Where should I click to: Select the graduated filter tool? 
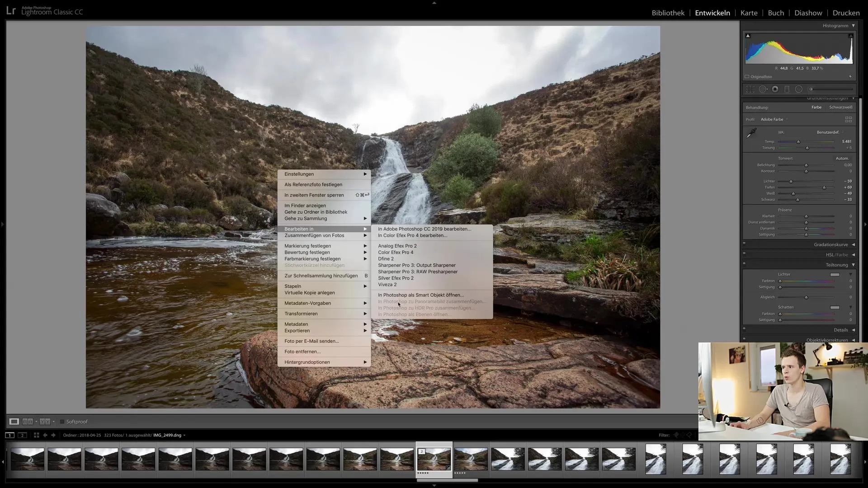(x=787, y=89)
